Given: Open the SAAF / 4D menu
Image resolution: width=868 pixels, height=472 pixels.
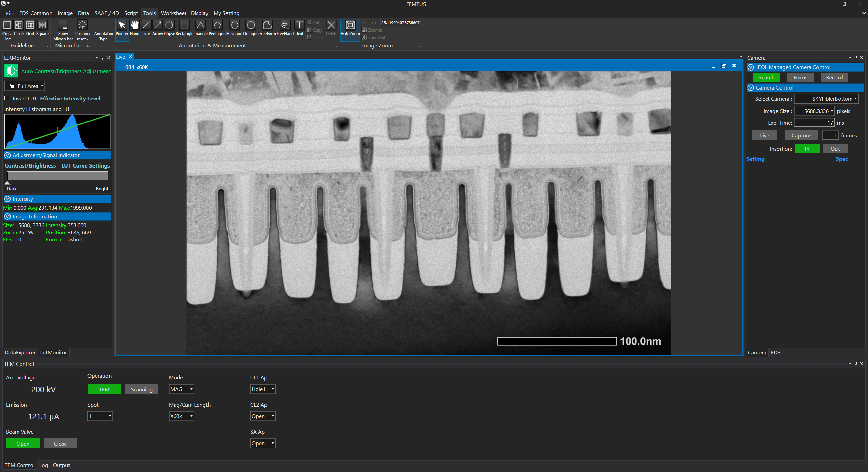Looking at the screenshot, I should (x=106, y=13).
